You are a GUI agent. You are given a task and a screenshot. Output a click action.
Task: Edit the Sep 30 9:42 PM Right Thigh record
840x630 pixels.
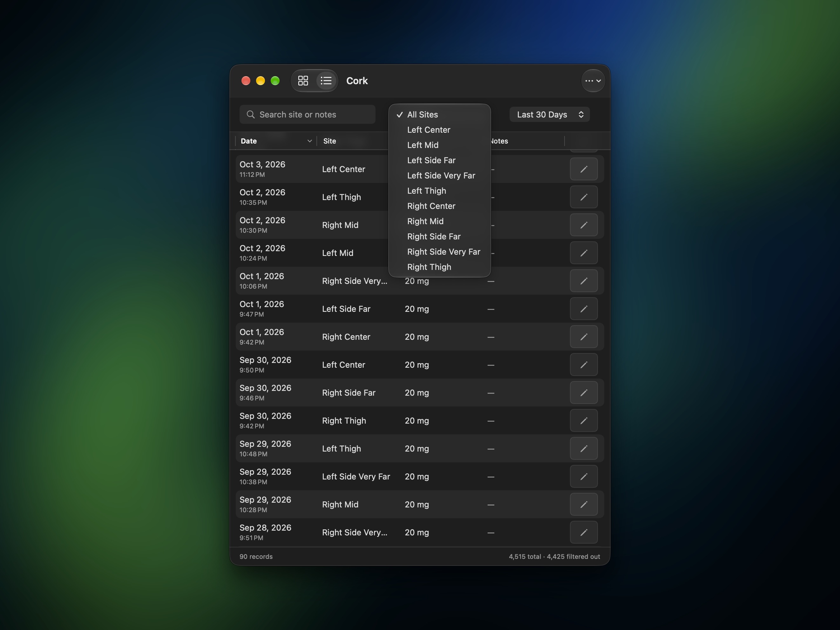click(583, 421)
